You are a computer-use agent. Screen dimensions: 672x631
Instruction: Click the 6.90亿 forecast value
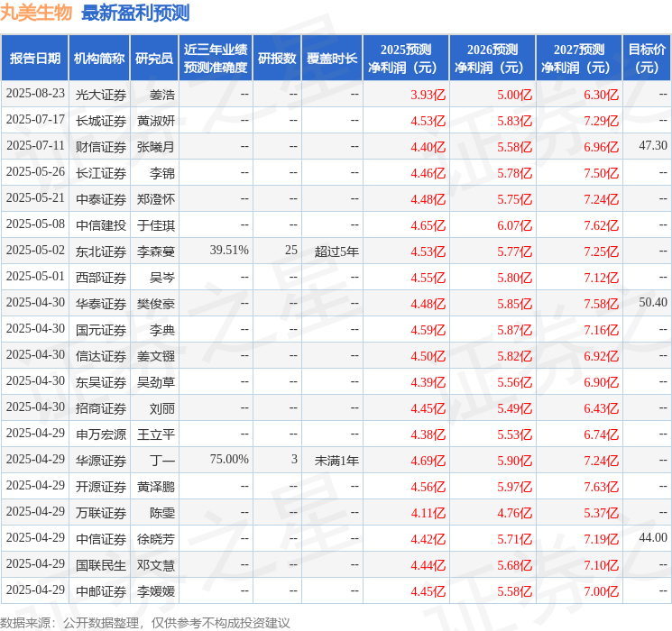(x=602, y=382)
